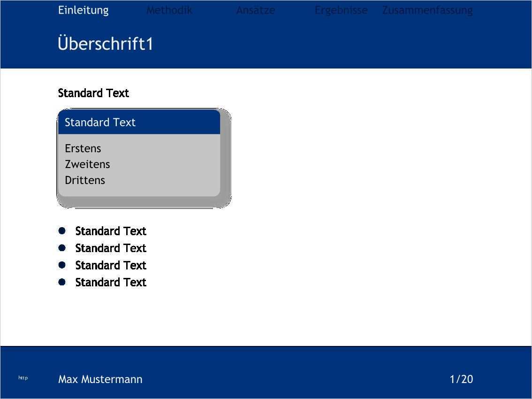This screenshot has width=532, height=399.
Task: Click the third bullet point dot
Action: tap(62, 265)
